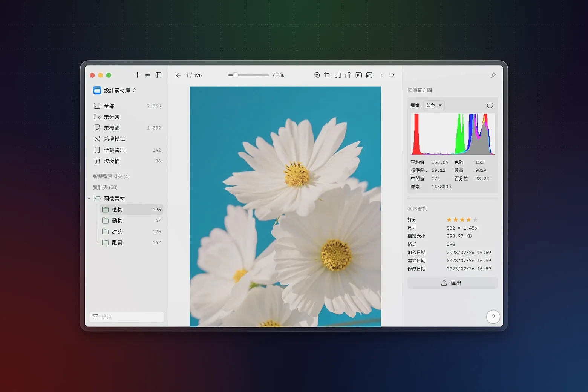Screen dimensions: 588x392
Task: Click the plus icon to add items
Action: (x=137, y=75)
